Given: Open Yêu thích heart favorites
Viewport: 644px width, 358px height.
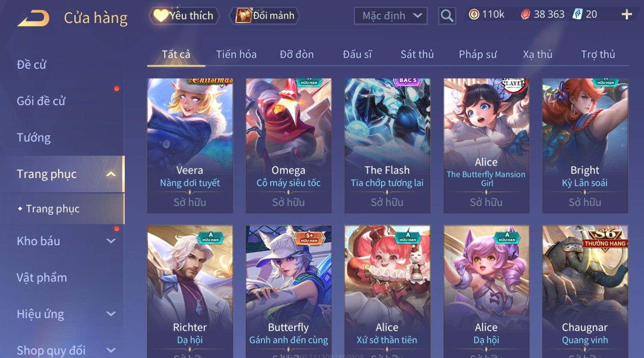Looking at the screenshot, I should coord(184,16).
